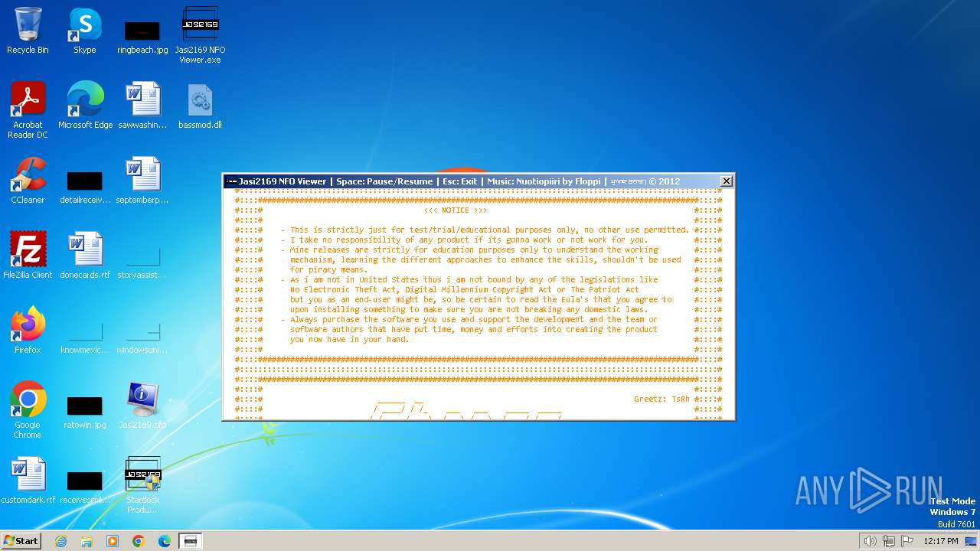This screenshot has height=551, width=980.
Task: Launch the Microsoft Edge desktop shortcut
Action: (85, 106)
